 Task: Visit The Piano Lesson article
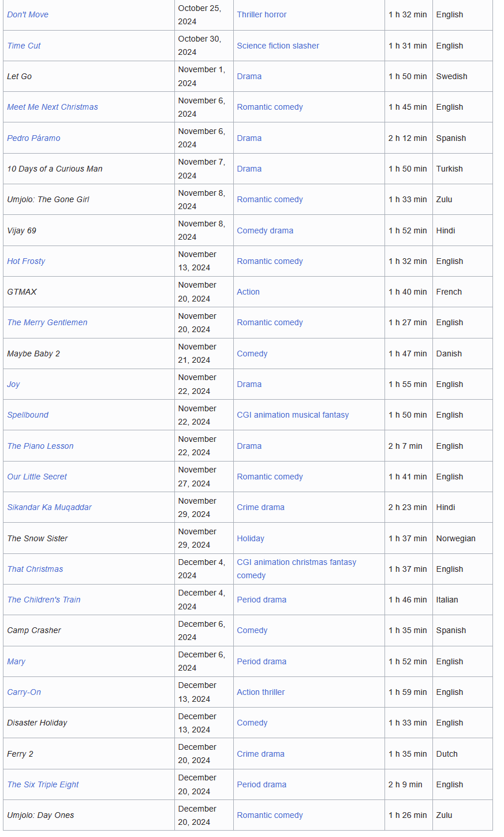(40, 446)
